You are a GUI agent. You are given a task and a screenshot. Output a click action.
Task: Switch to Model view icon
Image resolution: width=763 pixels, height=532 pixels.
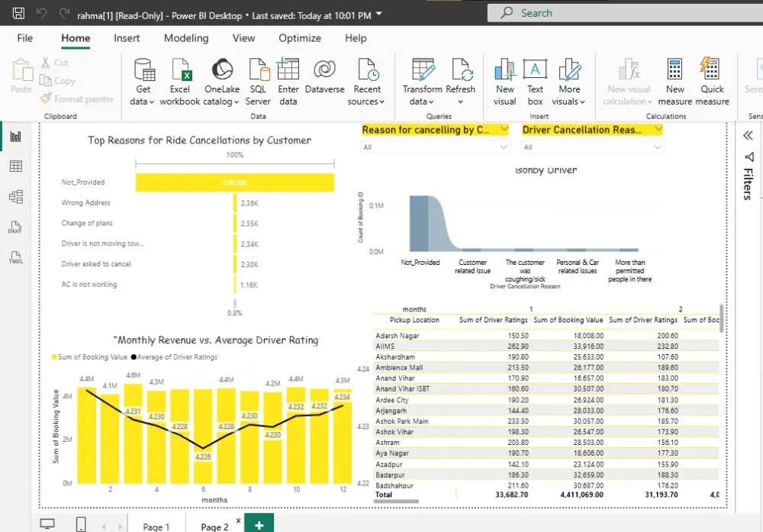pyautogui.click(x=15, y=197)
